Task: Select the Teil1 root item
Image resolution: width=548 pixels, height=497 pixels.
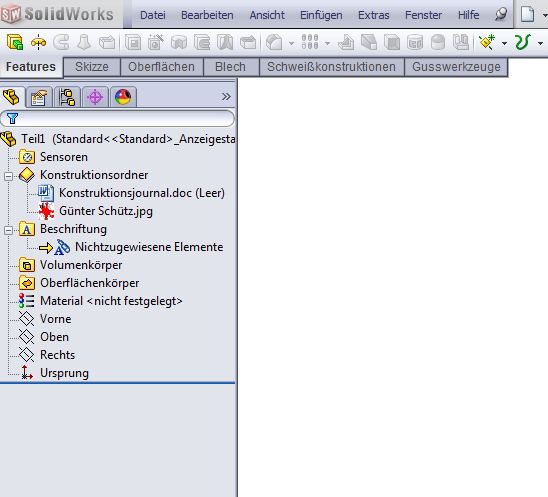Action: 118,139
